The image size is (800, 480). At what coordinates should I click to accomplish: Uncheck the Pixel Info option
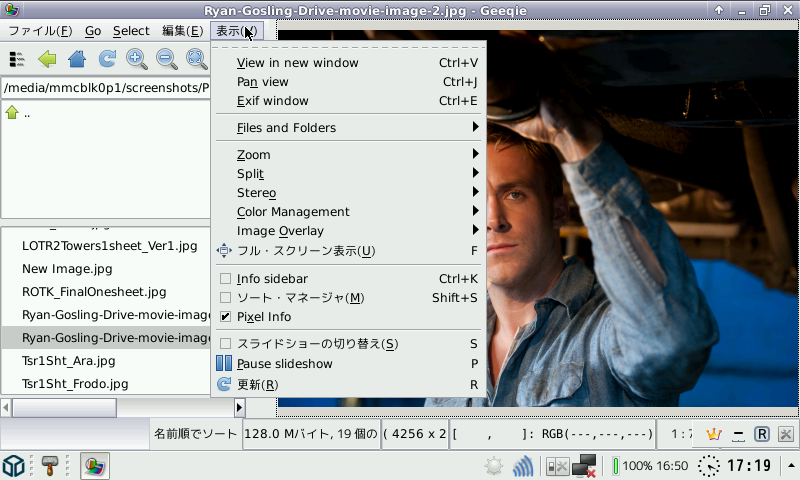(225, 316)
